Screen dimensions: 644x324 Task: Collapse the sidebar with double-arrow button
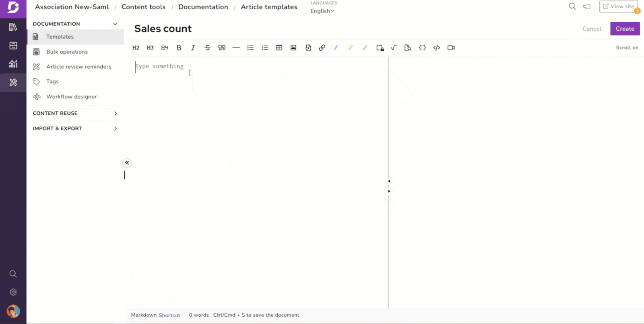coord(127,163)
